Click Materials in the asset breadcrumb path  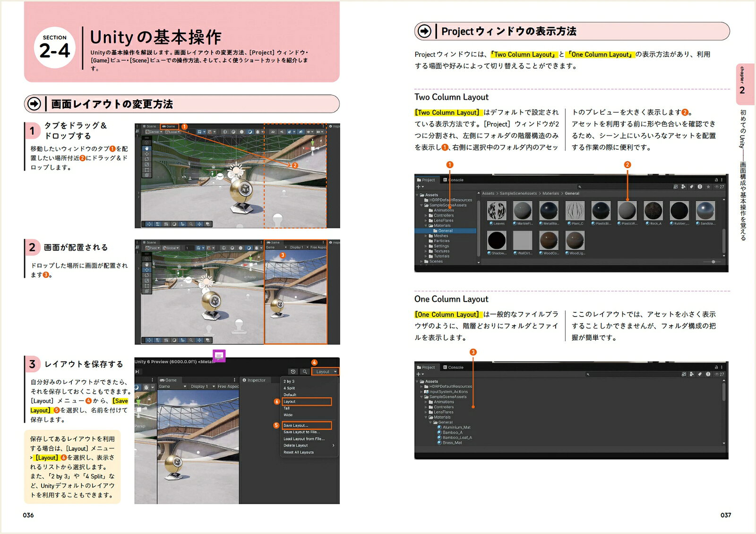coord(550,193)
